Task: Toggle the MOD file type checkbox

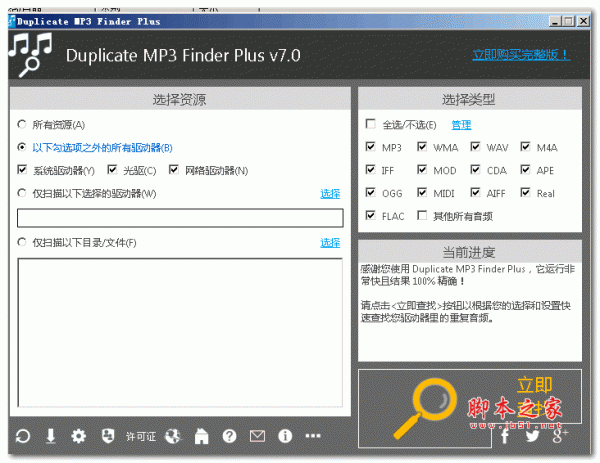Action: pyautogui.click(x=422, y=170)
